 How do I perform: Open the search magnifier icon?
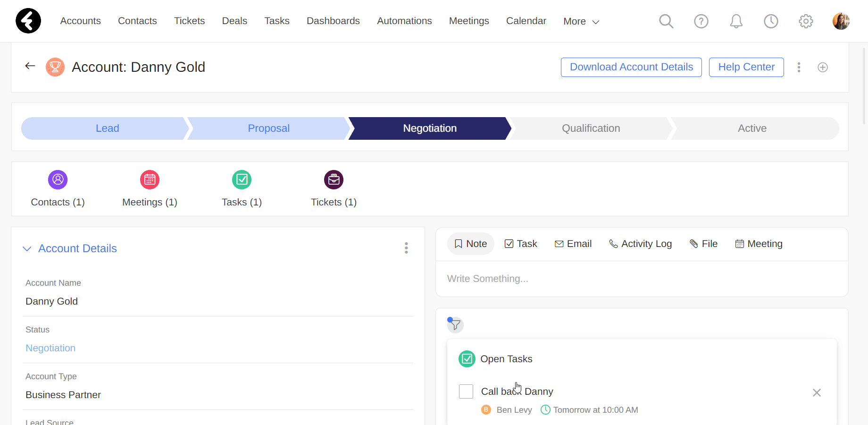pyautogui.click(x=666, y=21)
